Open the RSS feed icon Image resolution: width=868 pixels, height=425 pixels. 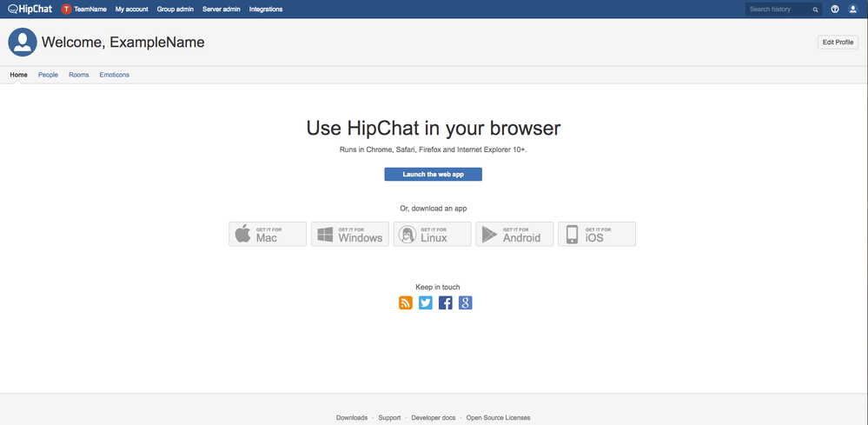(x=406, y=302)
